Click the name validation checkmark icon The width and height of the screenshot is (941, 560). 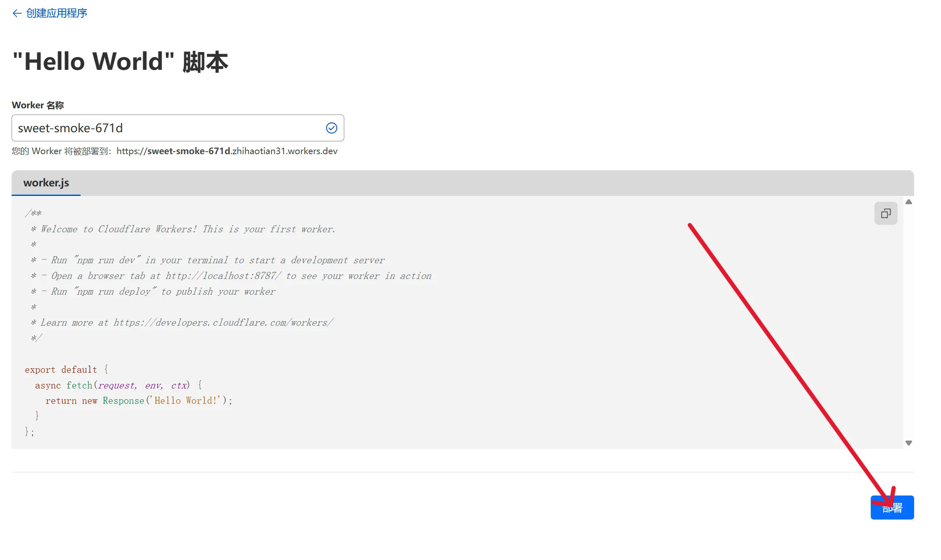[331, 128]
